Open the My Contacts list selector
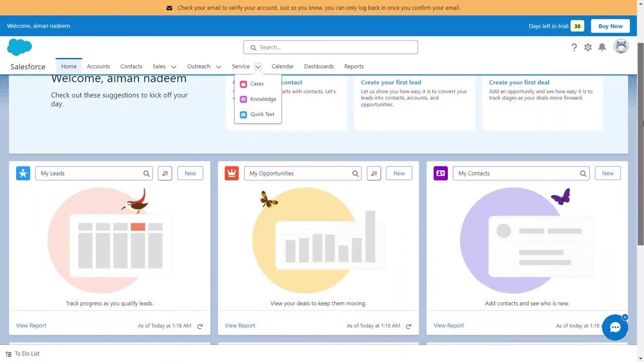The height and width of the screenshot is (362, 644). (521, 173)
